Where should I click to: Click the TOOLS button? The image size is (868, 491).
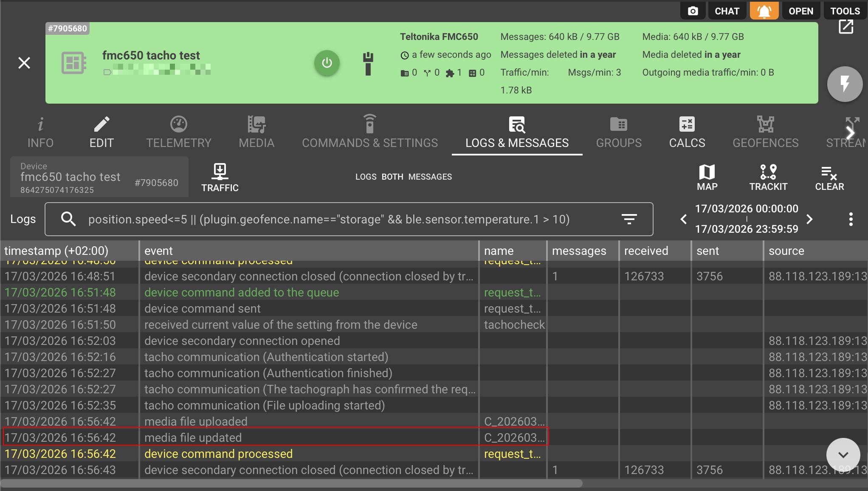845,11
